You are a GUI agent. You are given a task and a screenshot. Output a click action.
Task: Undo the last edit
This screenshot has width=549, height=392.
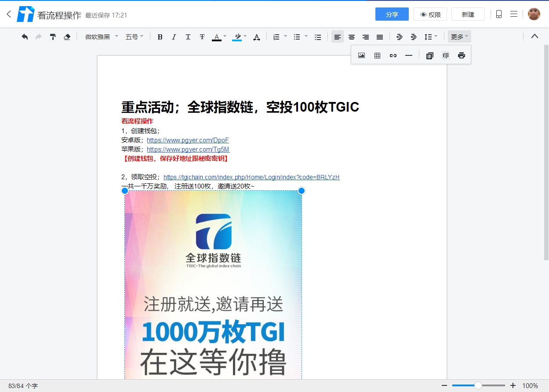tap(25, 37)
